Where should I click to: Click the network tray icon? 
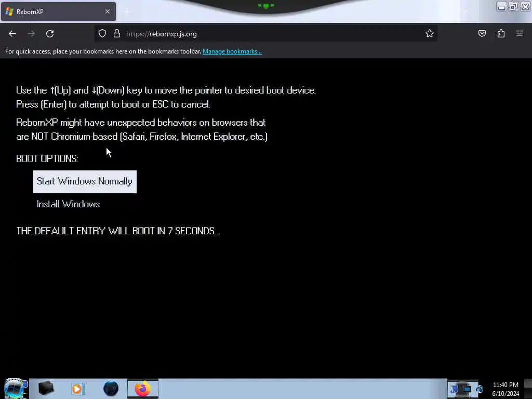[467, 389]
